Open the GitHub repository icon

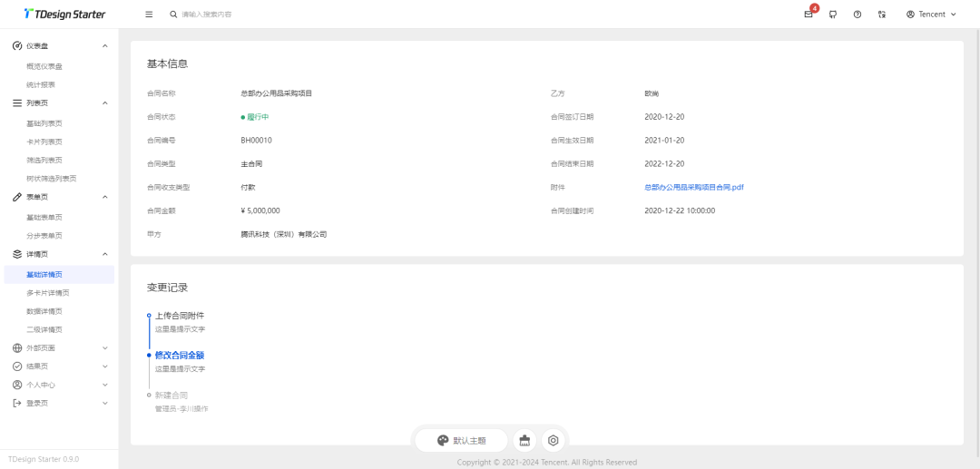[833, 15]
